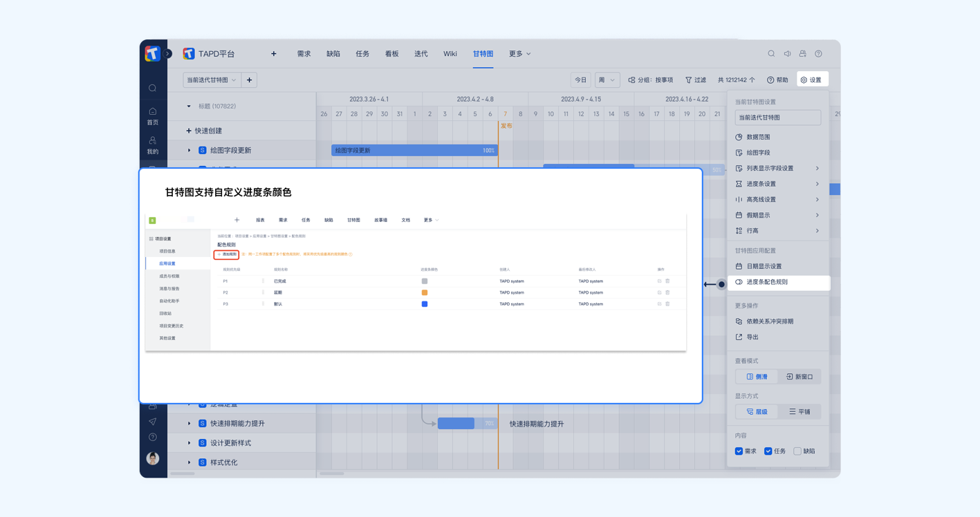Expand the 设计更新样式 tree row

point(189,443)
